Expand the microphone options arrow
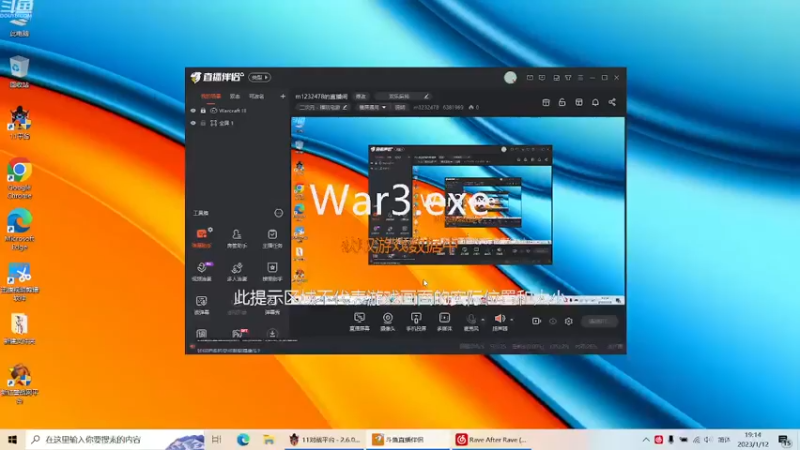Screen dimensions: 800x450 click(483, 320)
